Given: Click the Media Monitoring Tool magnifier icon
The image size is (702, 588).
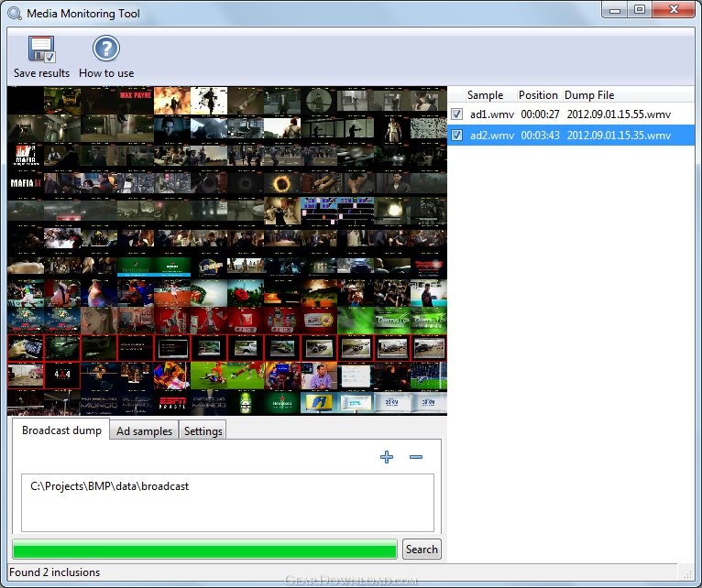Looking at the screenshot, I should (15, 14).
